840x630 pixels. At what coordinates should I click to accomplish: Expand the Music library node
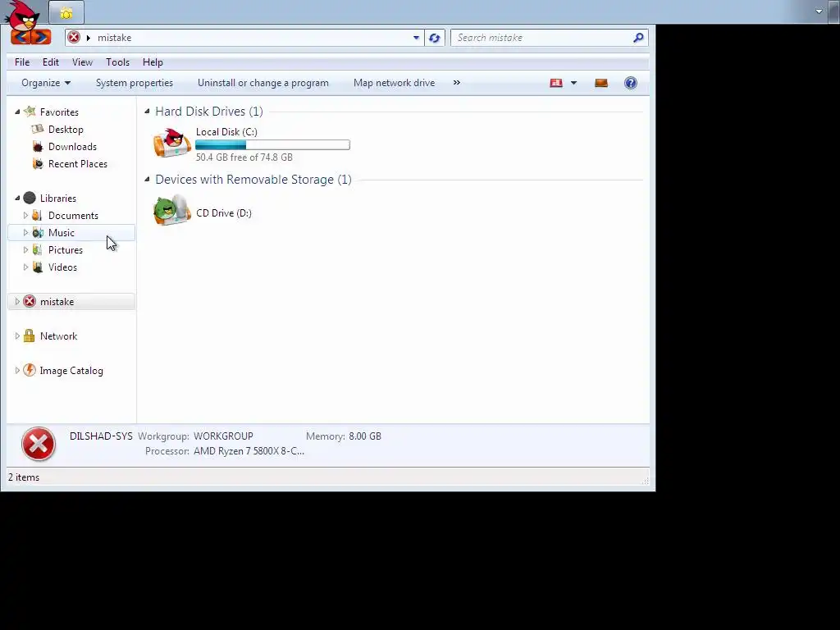pos(25,232)
